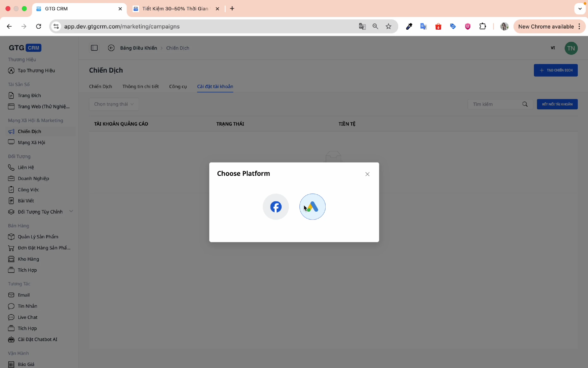The height and width of the screenshot is (368, 588).
Task: Switch the VI language selector
Action: (553, 48)
